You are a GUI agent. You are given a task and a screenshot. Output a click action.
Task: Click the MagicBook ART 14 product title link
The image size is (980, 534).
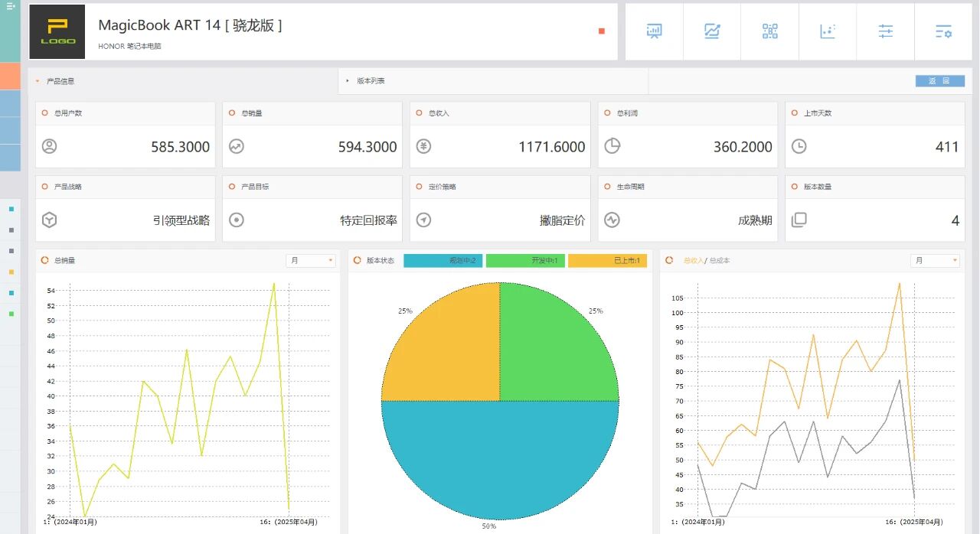coord(190,25)
